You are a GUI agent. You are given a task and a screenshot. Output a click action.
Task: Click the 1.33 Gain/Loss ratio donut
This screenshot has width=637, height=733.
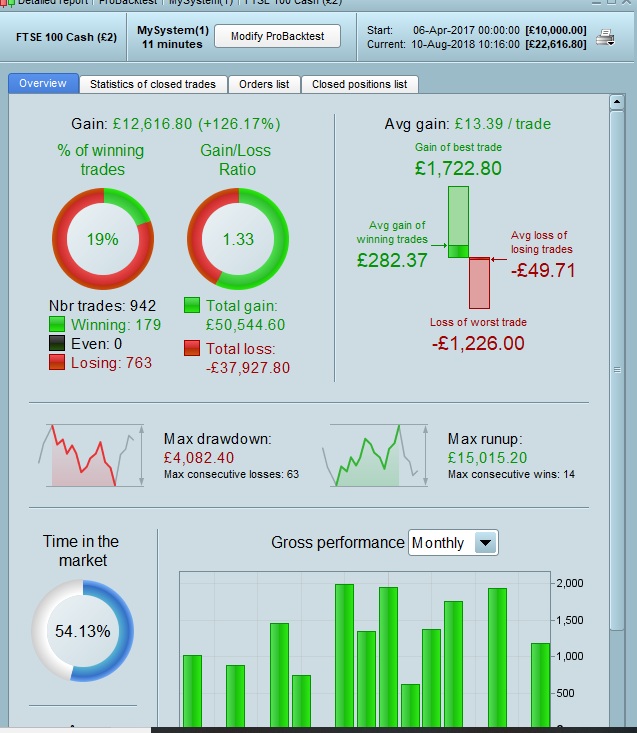coord(238,239)
